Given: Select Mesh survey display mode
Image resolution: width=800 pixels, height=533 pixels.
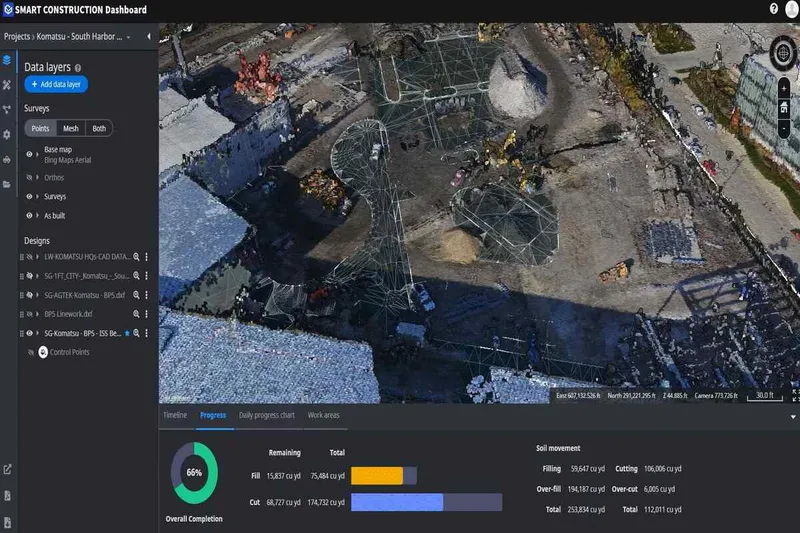Looking at the screenshot, I should point(71,129).
